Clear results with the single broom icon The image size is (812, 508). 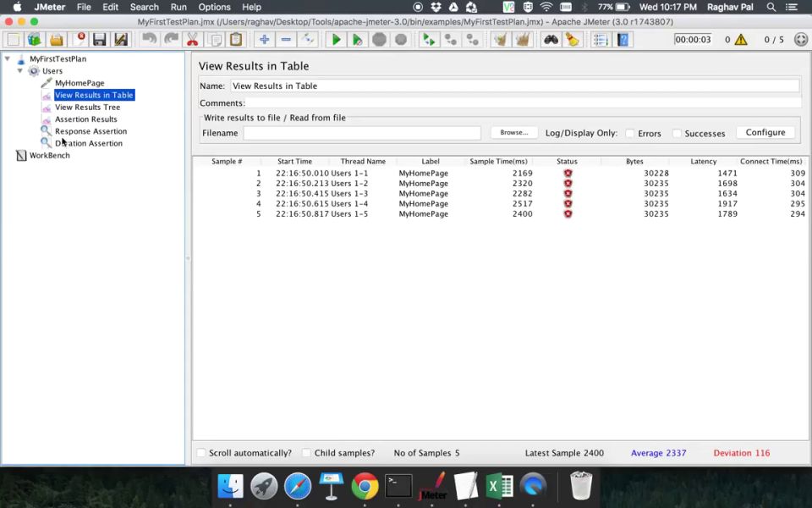coord(500,40)
